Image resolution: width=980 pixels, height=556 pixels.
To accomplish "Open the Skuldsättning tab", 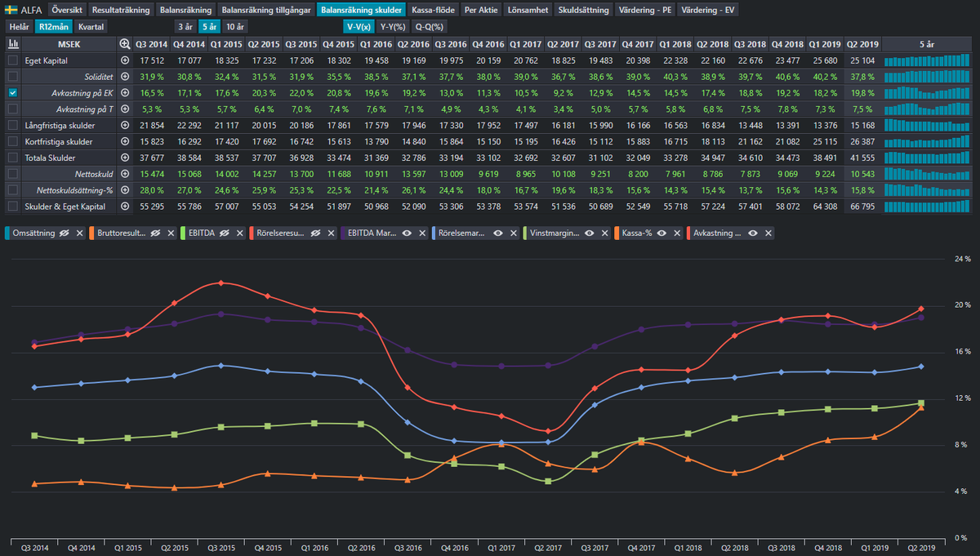I will 583,10.
